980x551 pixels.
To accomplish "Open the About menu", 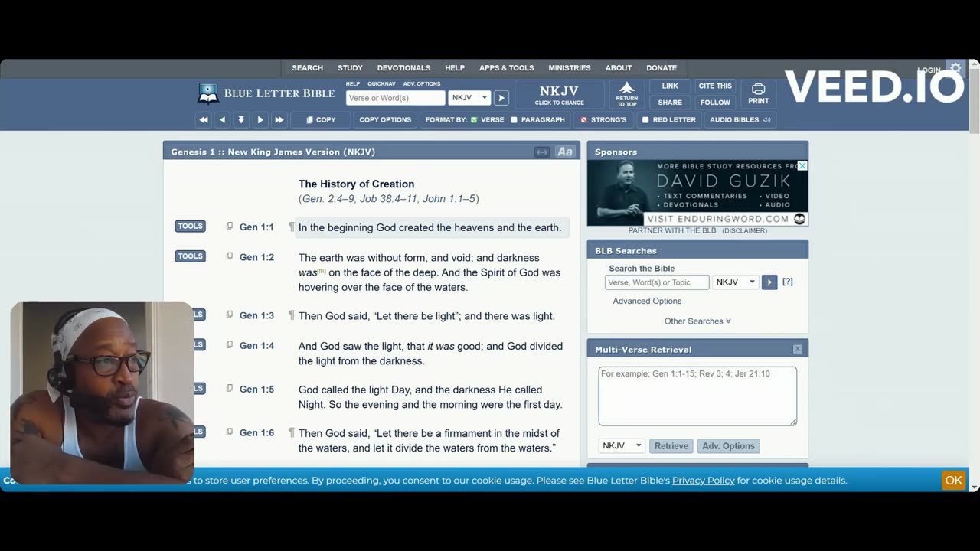I will (619, 68).
